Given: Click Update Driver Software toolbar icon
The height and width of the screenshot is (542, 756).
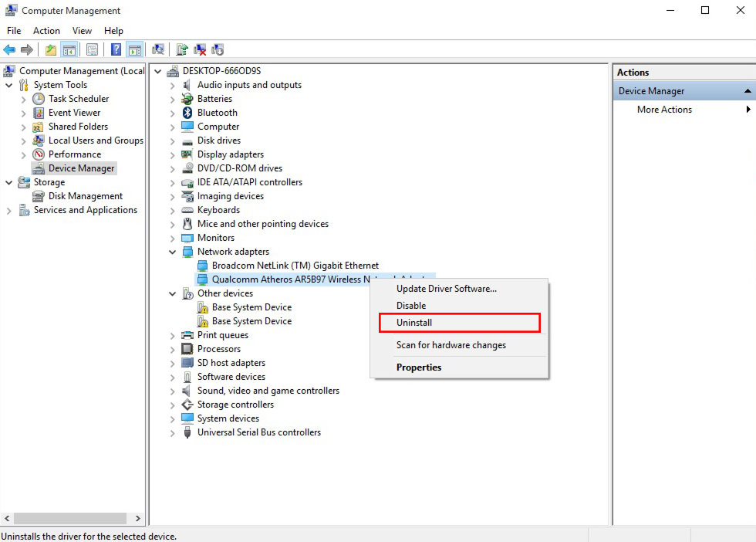Looking at the screenshot, I should [182, 49].
